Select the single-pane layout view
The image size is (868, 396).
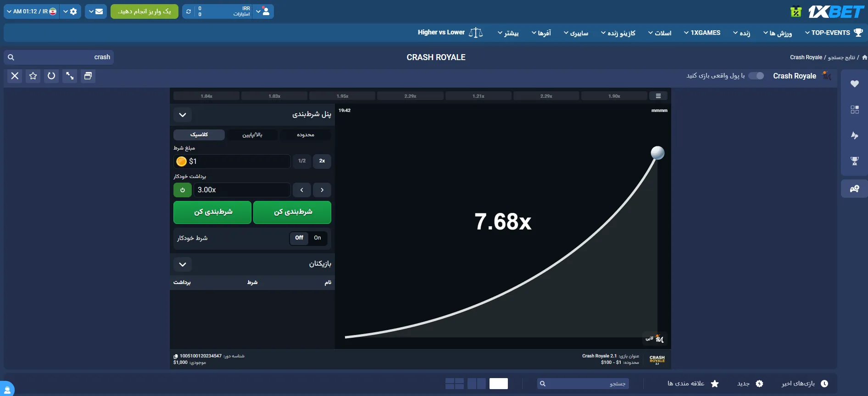coord(499,384)
